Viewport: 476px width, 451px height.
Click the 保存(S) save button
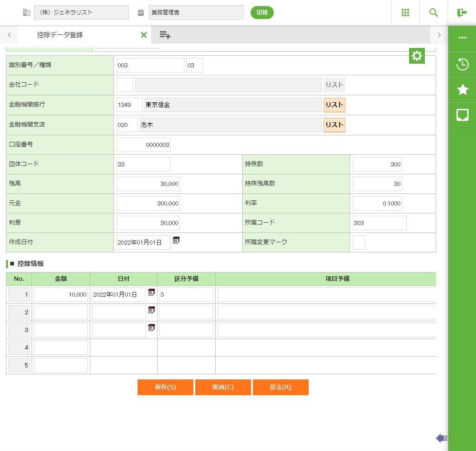click(x=165, y=387)
